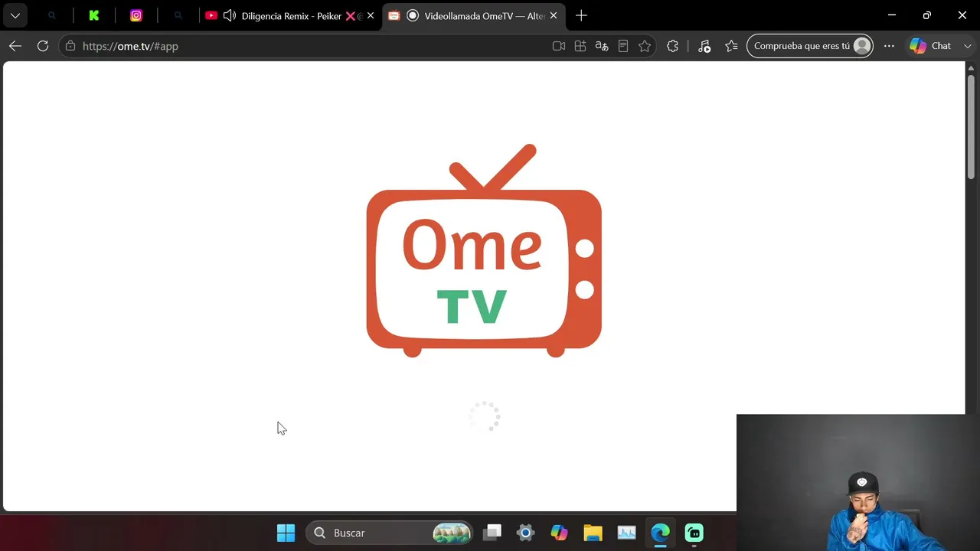This screenshot has width=980, height=551.
Task: Open Task View on taskbar
Action: point(492,533)
